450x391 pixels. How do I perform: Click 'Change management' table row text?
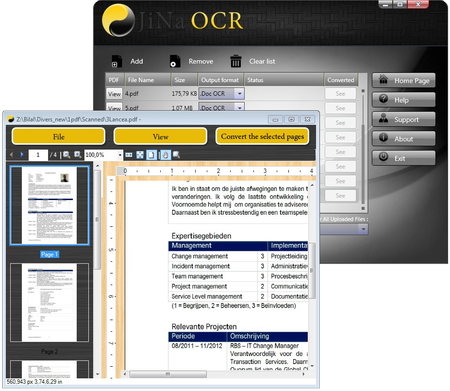click(x=199, y=256)
